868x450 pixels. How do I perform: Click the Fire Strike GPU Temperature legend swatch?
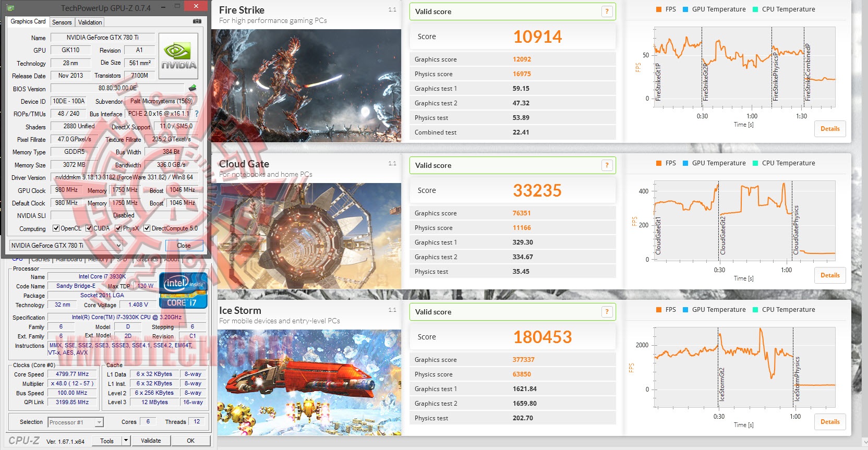[x=685, y=9]
